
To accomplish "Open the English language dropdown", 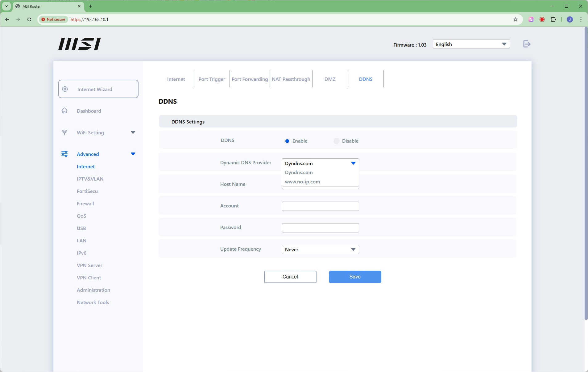I will coord(471,44).
